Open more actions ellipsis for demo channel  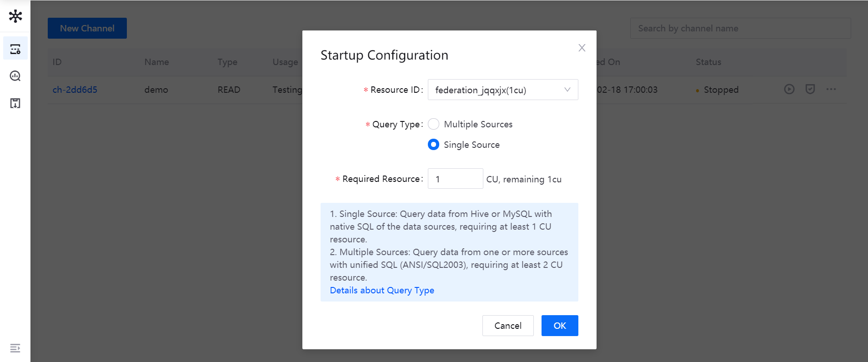click(831, 89)
